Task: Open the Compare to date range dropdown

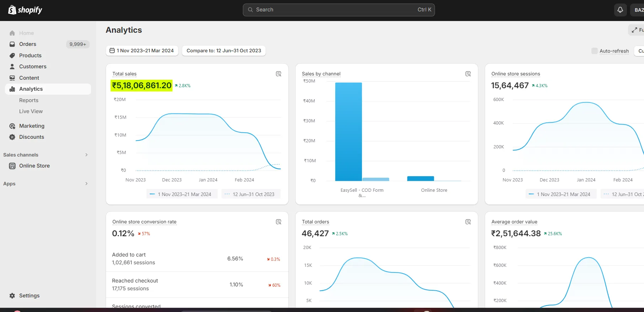Action: pyautogui.click(x=224, y=51)
